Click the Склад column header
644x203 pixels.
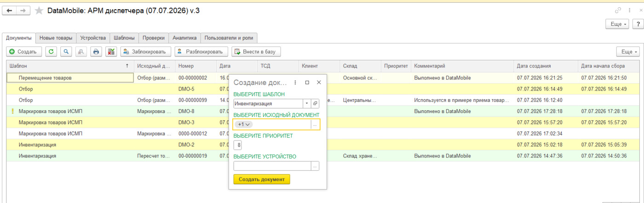pyautogui.click(x=360, y=66)
